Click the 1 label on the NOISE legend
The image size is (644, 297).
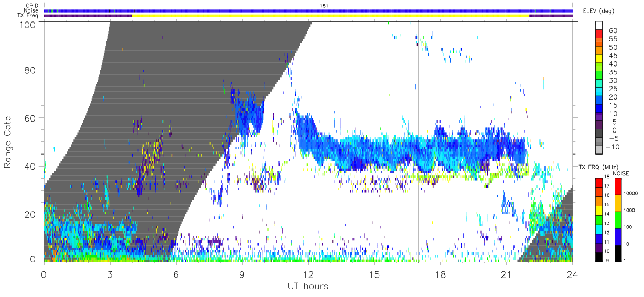[625, 260]
